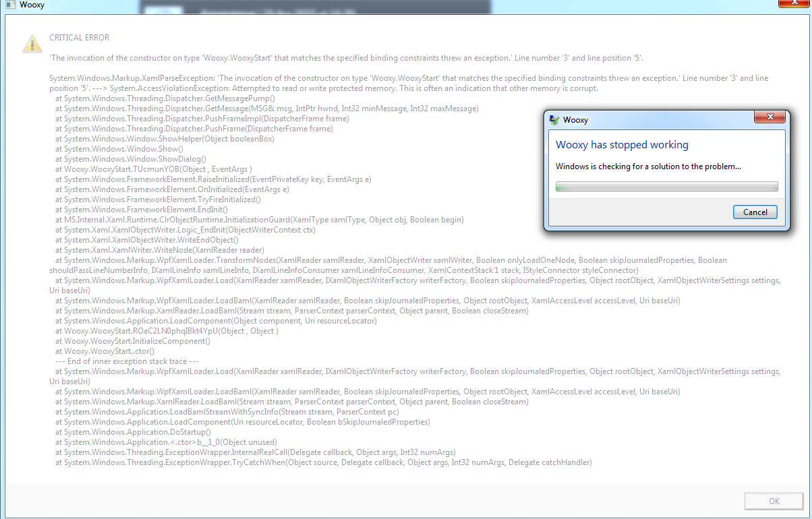Click the Wooxy icon in crash dialog title bar

point(554,120)
